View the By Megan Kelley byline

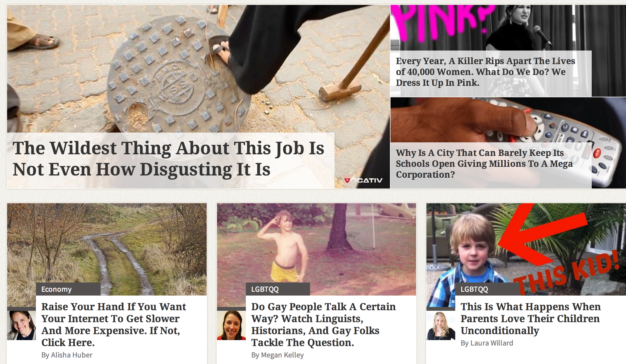pyautogui.click(x=277, y=355)
